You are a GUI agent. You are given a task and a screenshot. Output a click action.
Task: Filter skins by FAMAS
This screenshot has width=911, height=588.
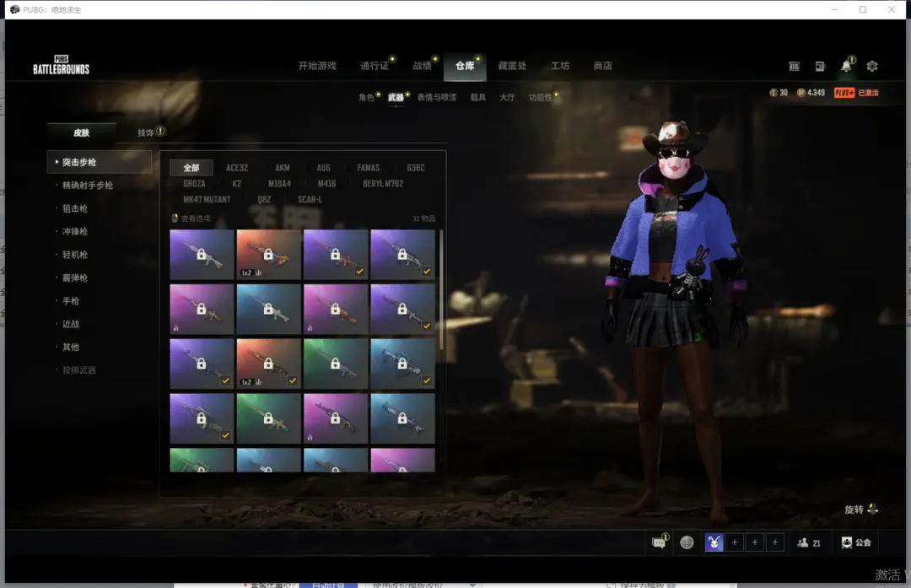click(x=369, y=167)
